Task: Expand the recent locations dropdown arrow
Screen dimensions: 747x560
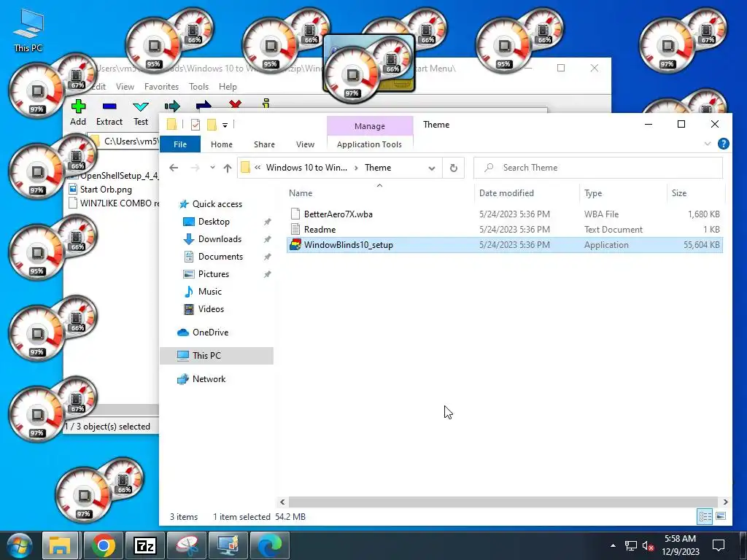Action: click(212, 168)
